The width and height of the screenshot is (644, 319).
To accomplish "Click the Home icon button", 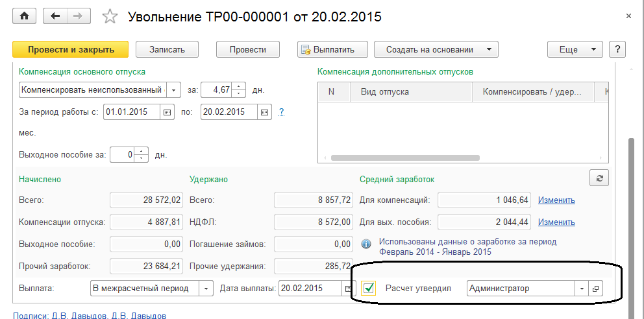I will tap(24, 16).
